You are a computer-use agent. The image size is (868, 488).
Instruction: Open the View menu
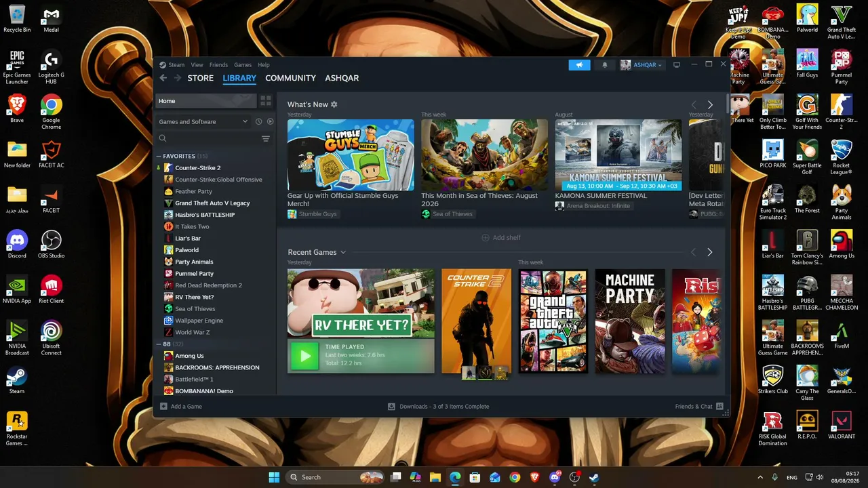197,65
